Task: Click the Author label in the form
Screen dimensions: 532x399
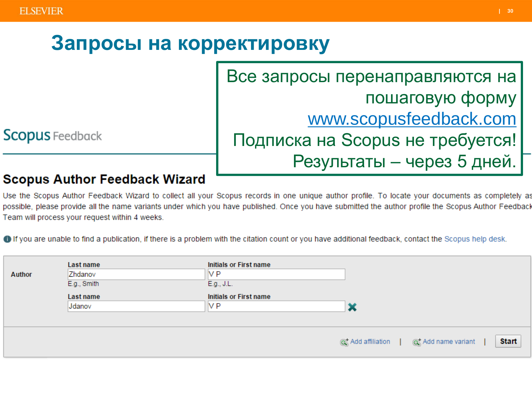Action: coord(21,274)
